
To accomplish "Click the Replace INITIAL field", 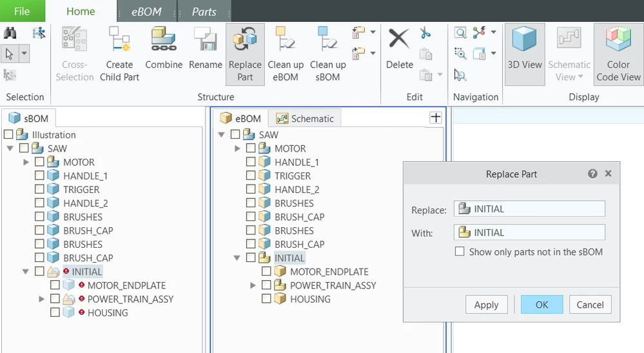I will (x=529, y=208).
